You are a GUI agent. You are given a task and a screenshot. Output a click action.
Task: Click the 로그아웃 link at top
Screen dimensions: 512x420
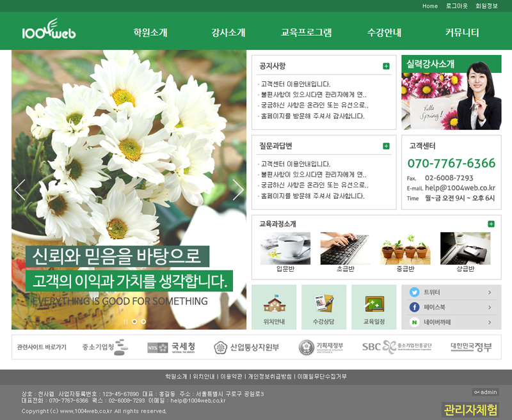457,6
